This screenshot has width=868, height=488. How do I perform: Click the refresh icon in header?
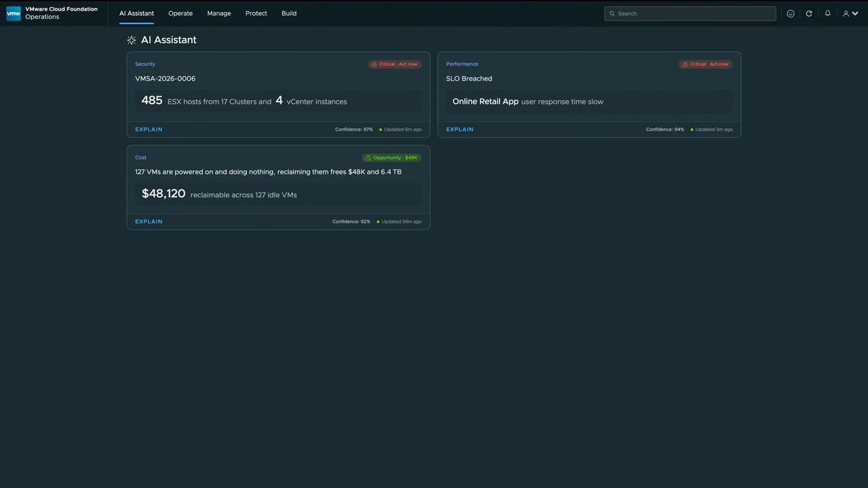tap(809, 14)
